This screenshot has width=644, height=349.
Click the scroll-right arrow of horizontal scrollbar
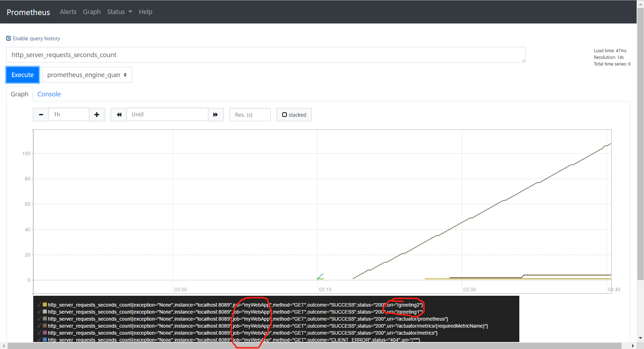pos(633,346)
